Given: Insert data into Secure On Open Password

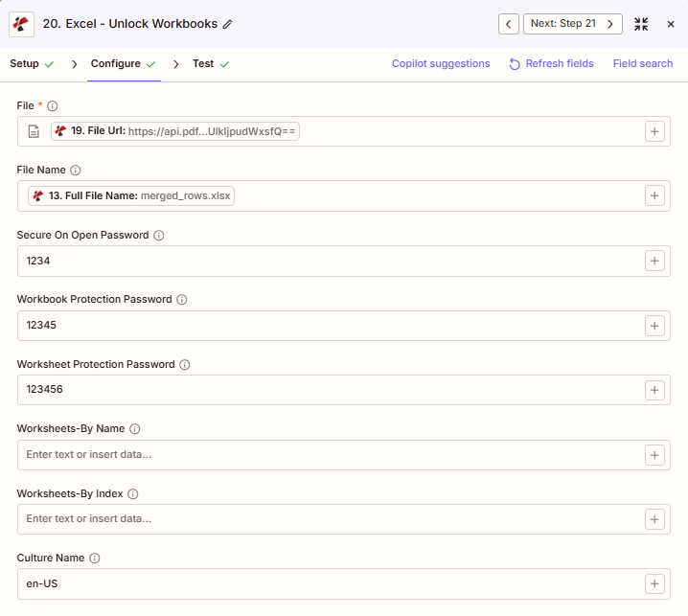Looking at the screenshot, I should click(x=654, y=261).
